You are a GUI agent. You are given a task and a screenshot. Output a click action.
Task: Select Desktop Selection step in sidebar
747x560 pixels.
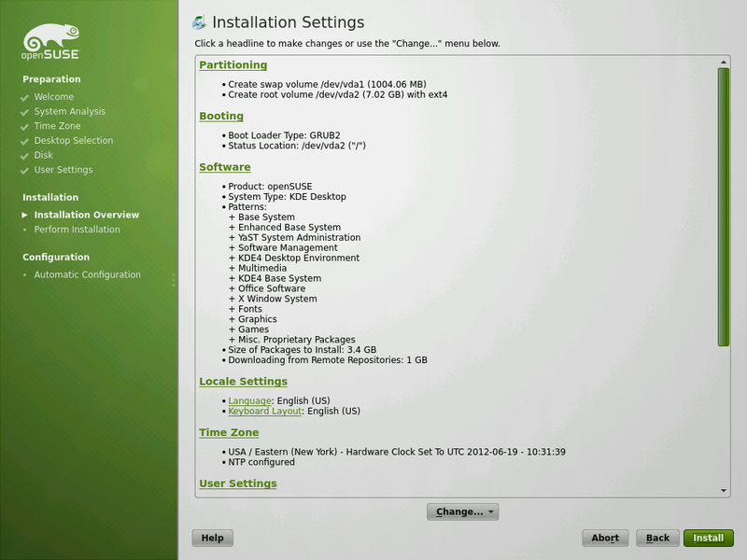[74, 141]
